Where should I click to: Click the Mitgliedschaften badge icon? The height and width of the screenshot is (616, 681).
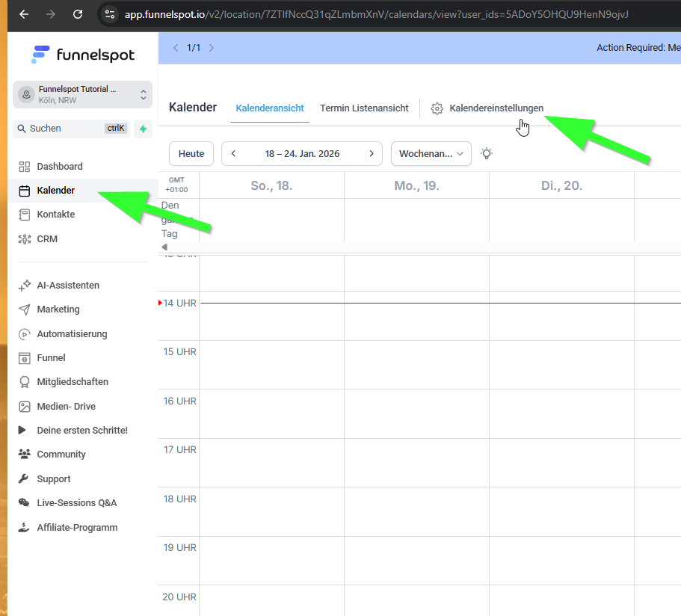click(25, 382)
